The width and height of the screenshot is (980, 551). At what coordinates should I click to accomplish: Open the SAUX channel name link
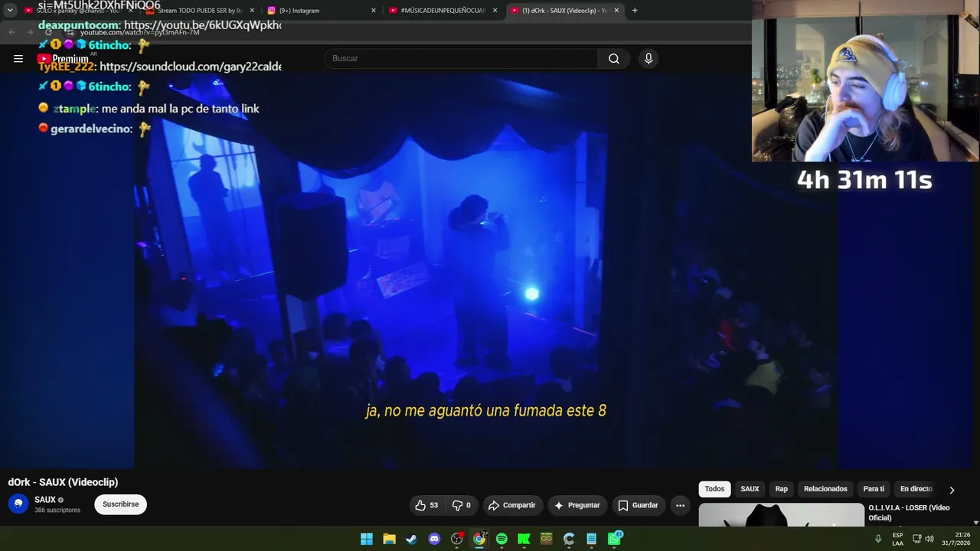45,500
